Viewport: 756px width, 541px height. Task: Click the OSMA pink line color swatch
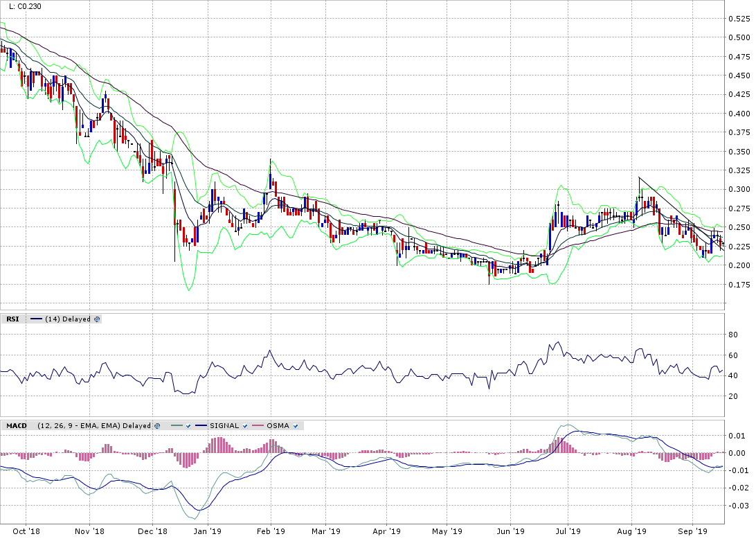pos(257,426)
